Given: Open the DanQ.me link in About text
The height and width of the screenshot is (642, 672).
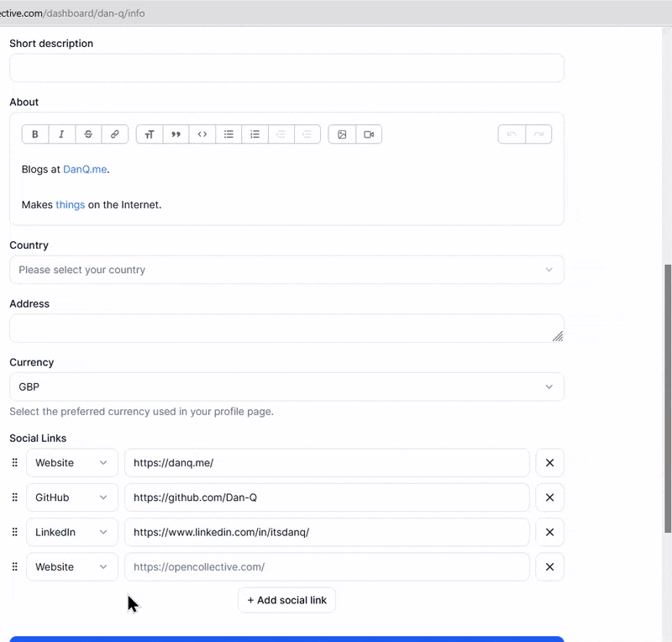Looking at the screenshot, I should (x=85, y=169).
